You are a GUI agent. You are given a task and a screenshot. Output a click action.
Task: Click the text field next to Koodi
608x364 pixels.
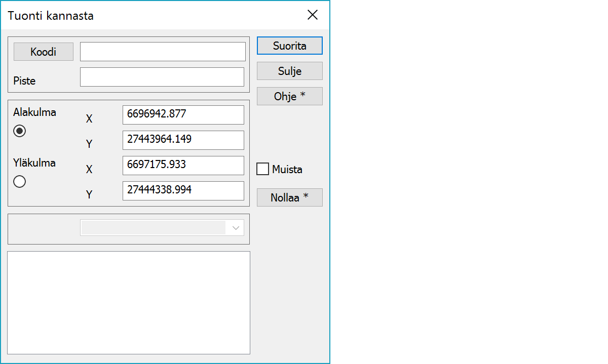[x=163, y=52]
